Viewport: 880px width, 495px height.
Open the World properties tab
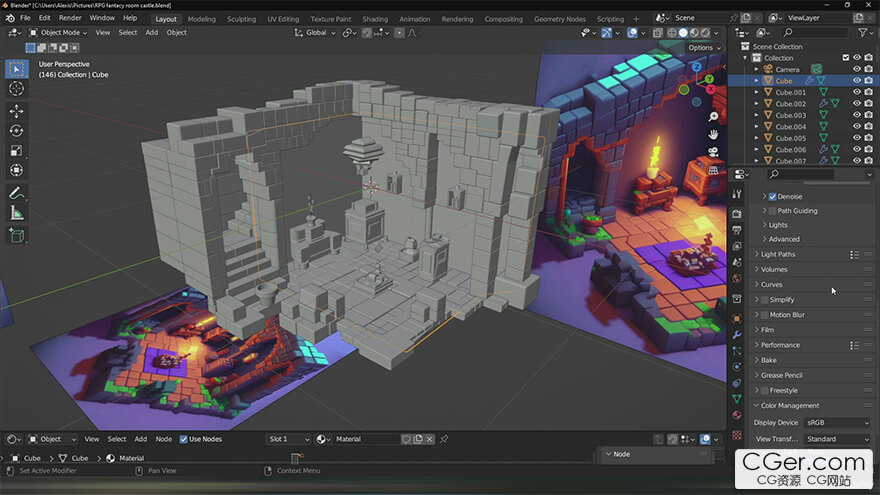(737, 278)
